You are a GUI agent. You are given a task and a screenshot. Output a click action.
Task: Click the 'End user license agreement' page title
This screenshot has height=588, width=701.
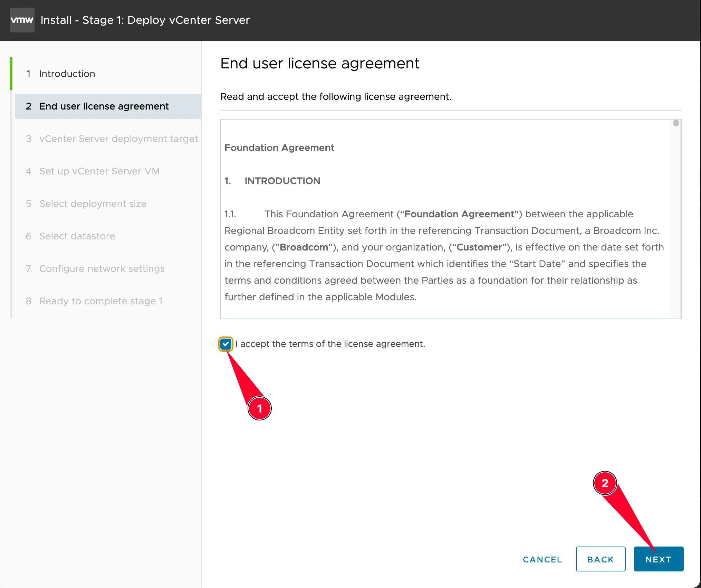(x=320, y=64)
